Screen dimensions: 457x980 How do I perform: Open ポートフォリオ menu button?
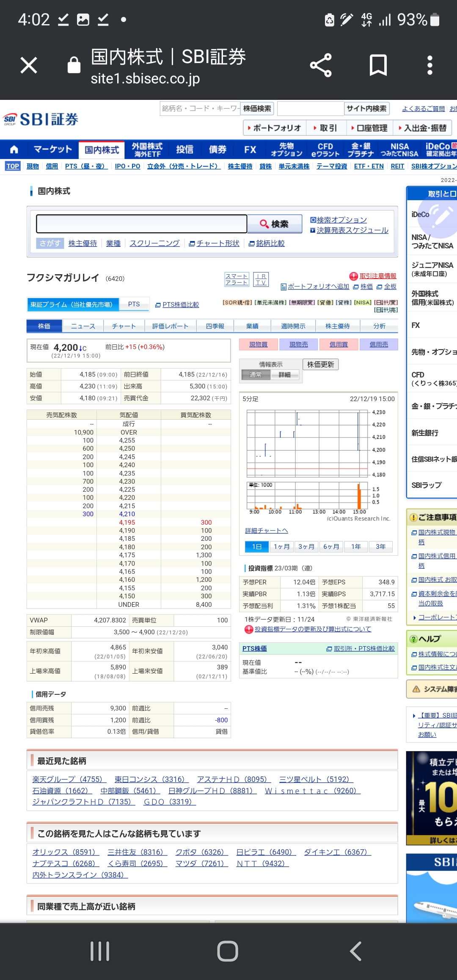[x=274, y=128]
